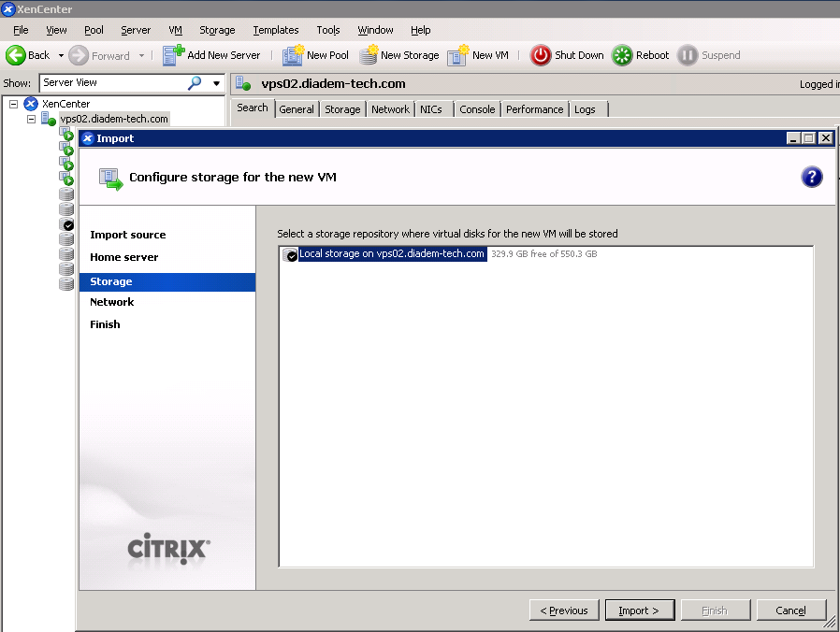
Task: Go to Import source wizard step
Action: click(128, 235)
